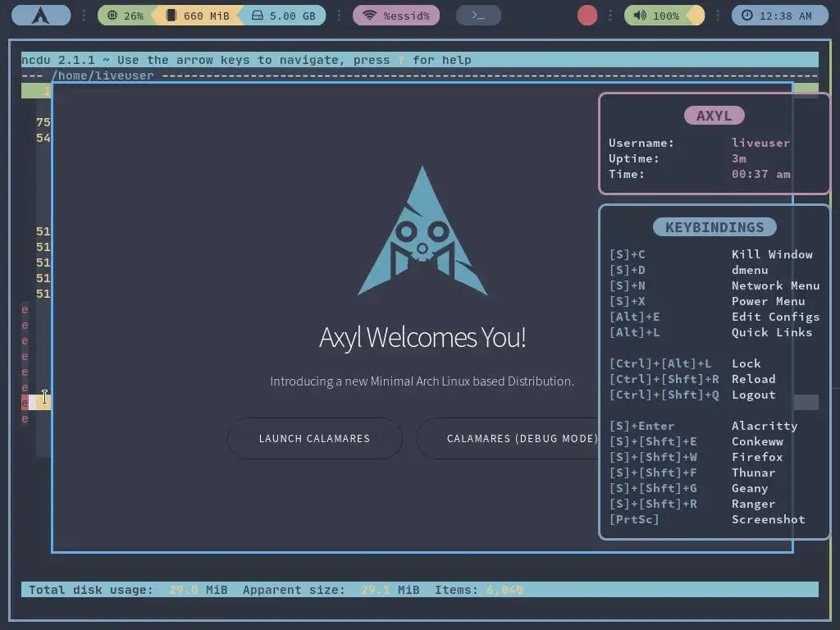The image size is (840, 630).
Task: Click the 'Thunar' keybinding entry
Action: (x=753, y=472)
